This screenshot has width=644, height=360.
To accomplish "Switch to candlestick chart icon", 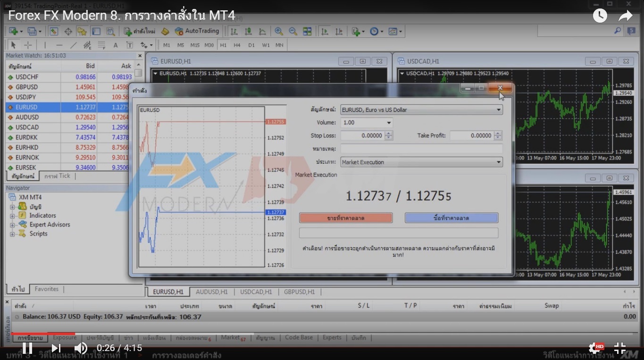I will 248,31.
